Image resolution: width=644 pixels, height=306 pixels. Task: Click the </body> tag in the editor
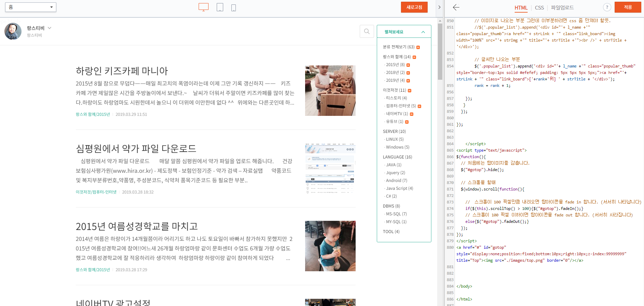(x=464, y=287)
